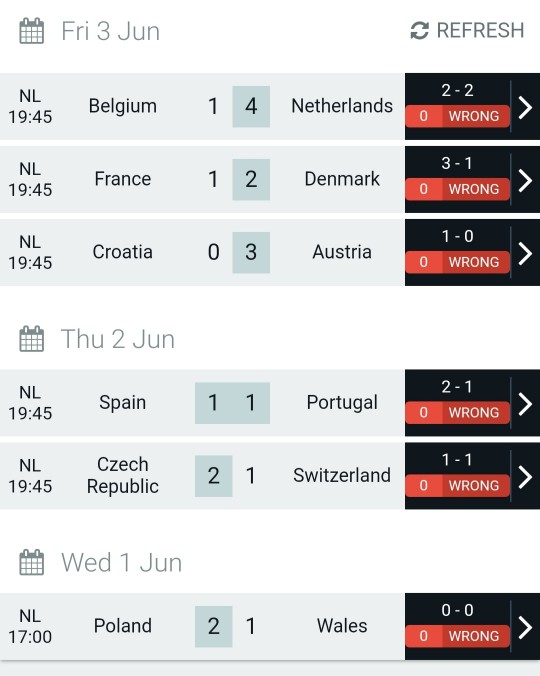Tap the REFRESH text button

[481, 31]
